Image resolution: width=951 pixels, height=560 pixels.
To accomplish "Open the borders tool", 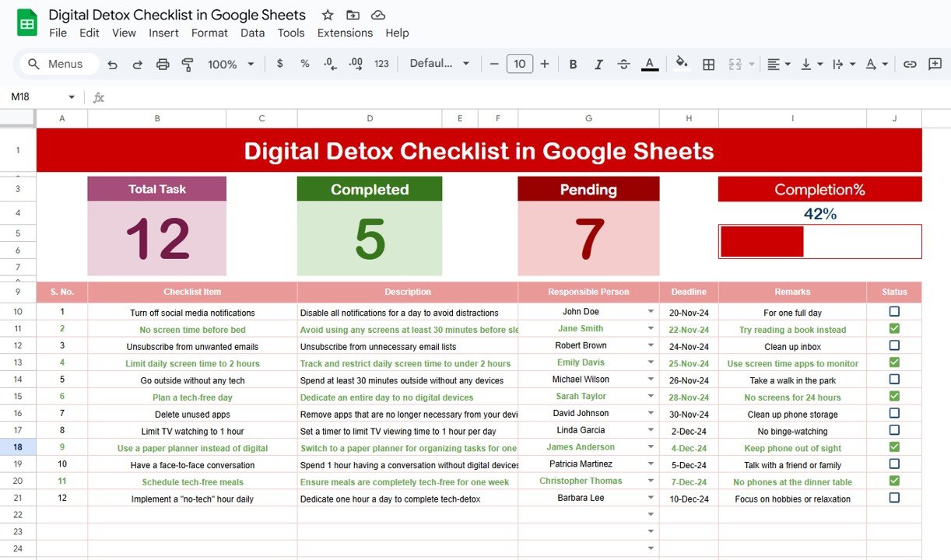I will pyautogui.click(x=708, y=65).
